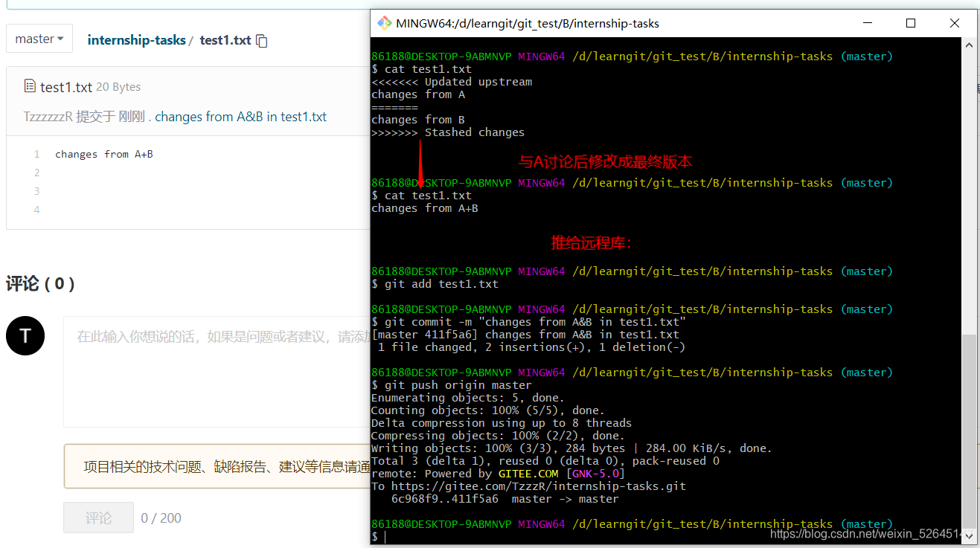Click terminal line "git add test1.txt"
Viewport: 980px width, 548px height.
tap(435, 284)
